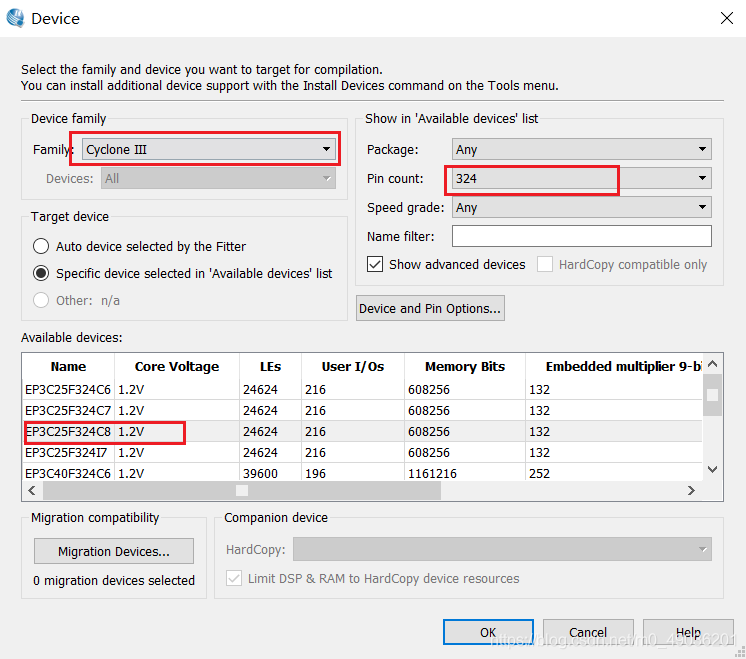Image resolution: width=746 pixels, height=659 pixels.
Task: Sort by the Name column header
Action: click(68, 366)
